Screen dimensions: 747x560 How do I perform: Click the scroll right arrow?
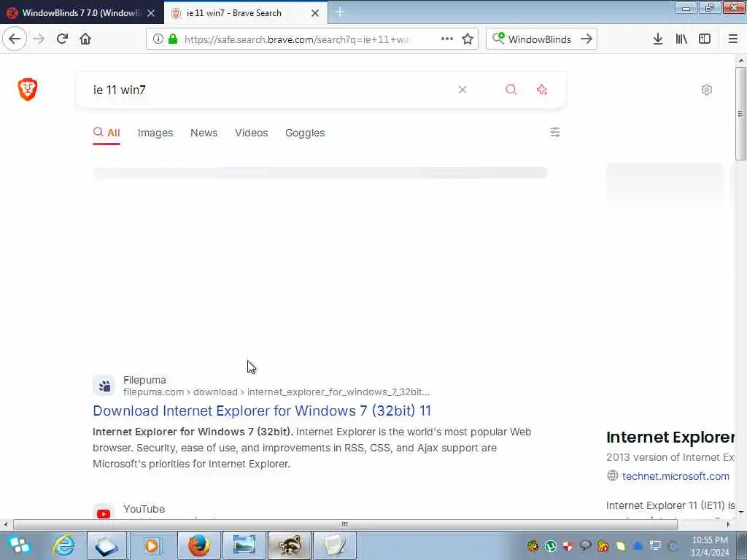(729, 524)
